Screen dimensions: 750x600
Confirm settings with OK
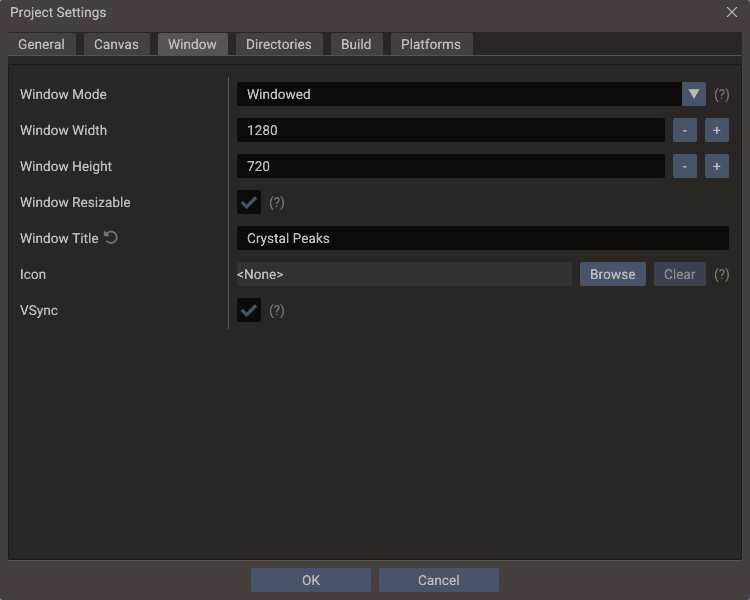pos(311,580)
